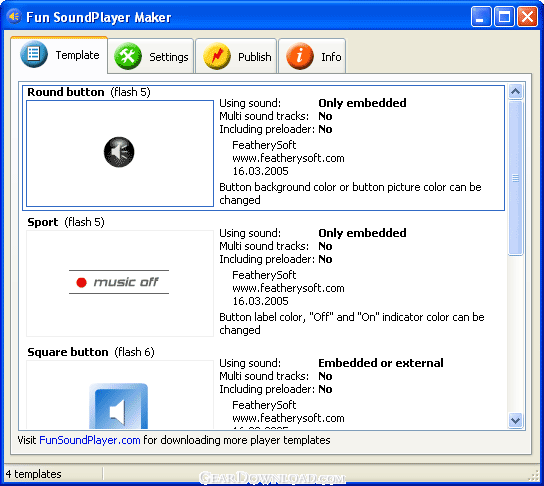Image resolution: width=544 pixels, height=486 pixels.
Task: Click the template list scrollbar thumb
Action: pos(516,178)
